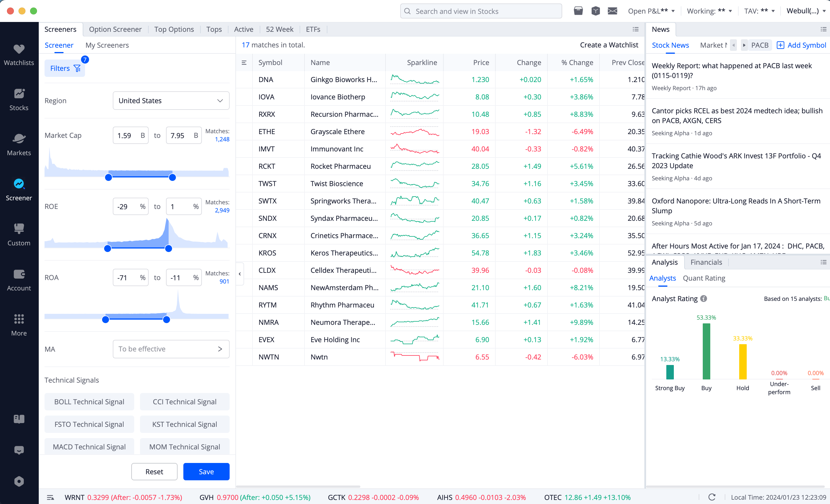Image resolution: width=830 pixels, height=504 pixels.
Task: Select the RXRX Recursion Pharmaceuticals row
Action: coord(440,114)
